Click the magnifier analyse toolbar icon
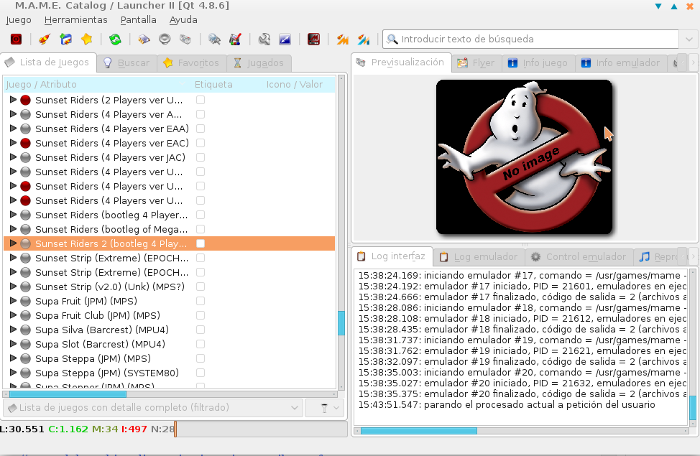The image size is (700, 456). click(214, 39)
